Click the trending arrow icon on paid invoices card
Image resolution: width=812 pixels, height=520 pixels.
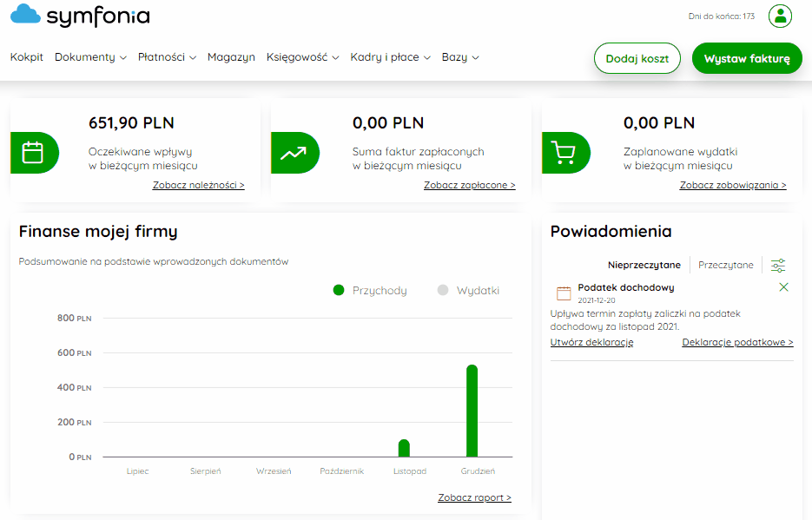click(x=294, y=153)
